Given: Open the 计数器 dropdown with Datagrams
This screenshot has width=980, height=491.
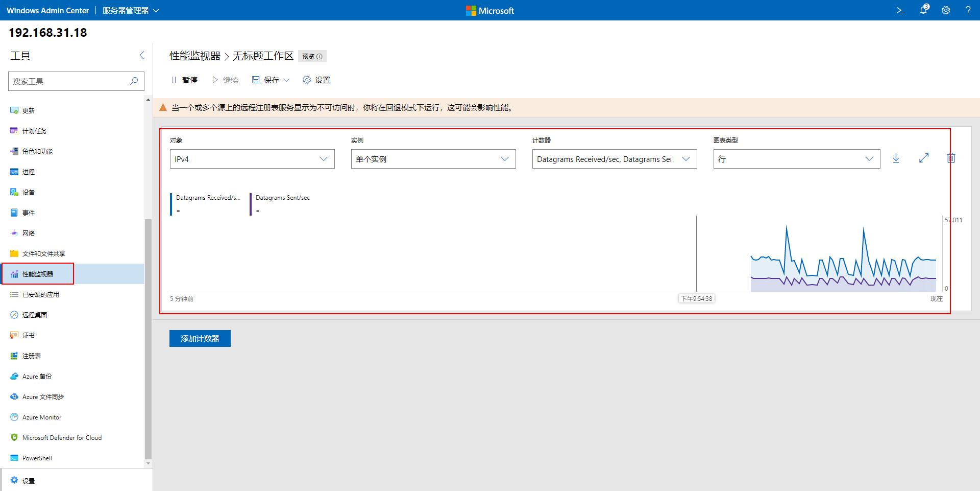Looking at the screenshot, I should pyautogui.click(x=615, y=159).
